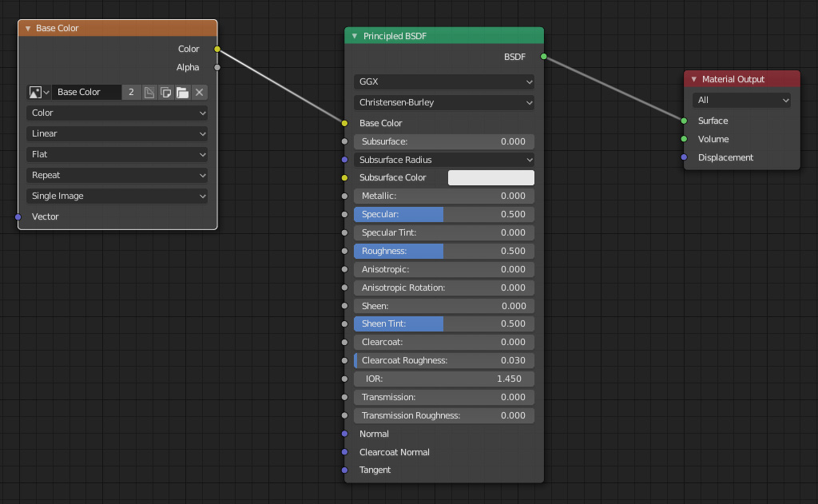Collapse the Principled BSDF node

[355, 36]
